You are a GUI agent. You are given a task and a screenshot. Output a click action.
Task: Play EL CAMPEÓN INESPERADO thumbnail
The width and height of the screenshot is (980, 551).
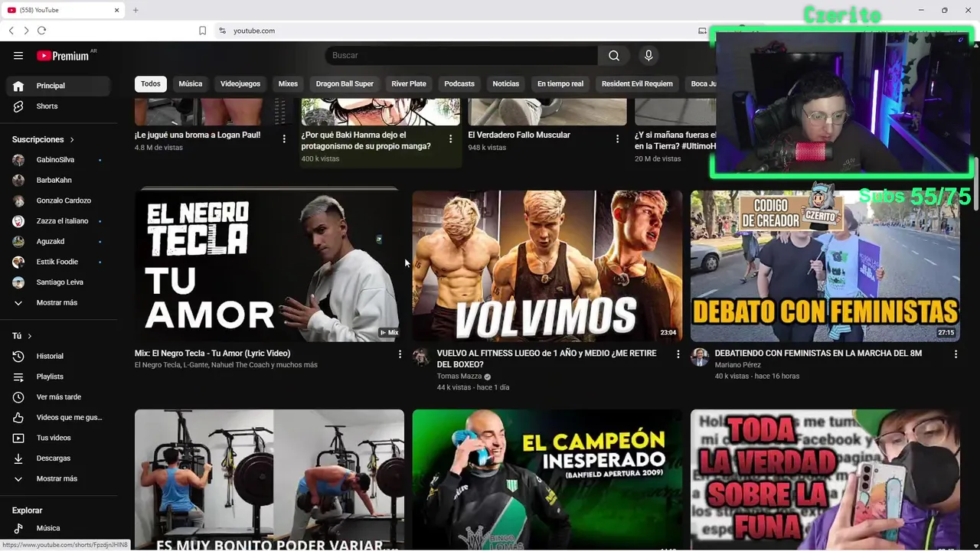click(x=547, y=480)
